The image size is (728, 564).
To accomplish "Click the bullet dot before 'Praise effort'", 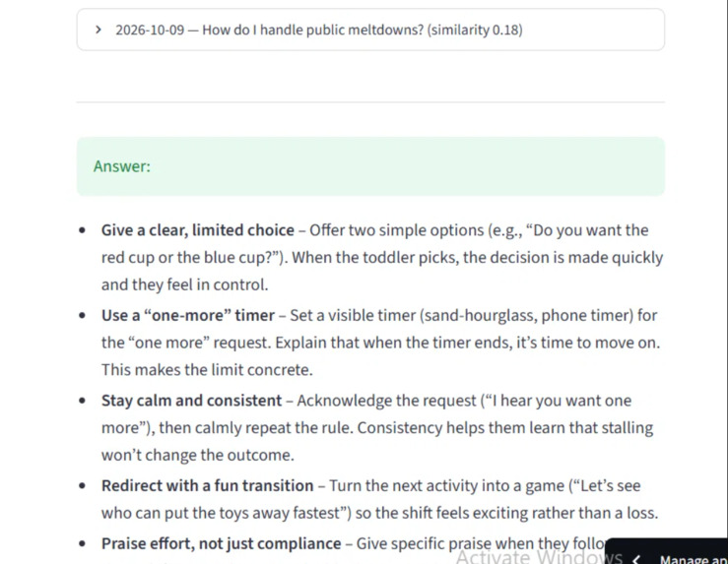I will pyautogui.click(x=83, y=543).
